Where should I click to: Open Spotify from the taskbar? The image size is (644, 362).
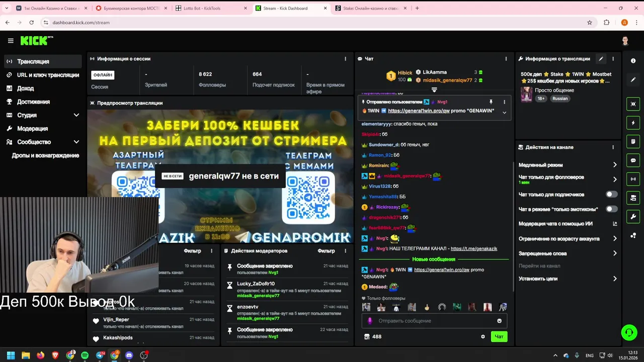point(85,355)
